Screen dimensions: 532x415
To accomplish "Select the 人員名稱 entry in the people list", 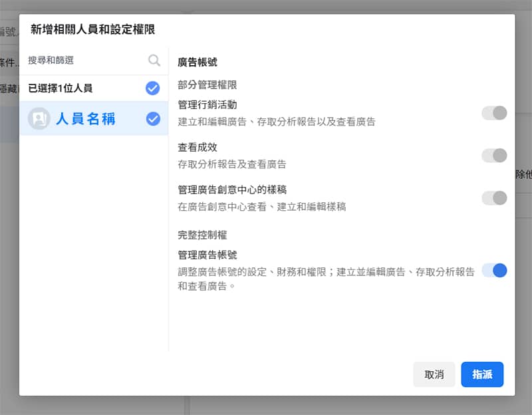I will (80, 120).
